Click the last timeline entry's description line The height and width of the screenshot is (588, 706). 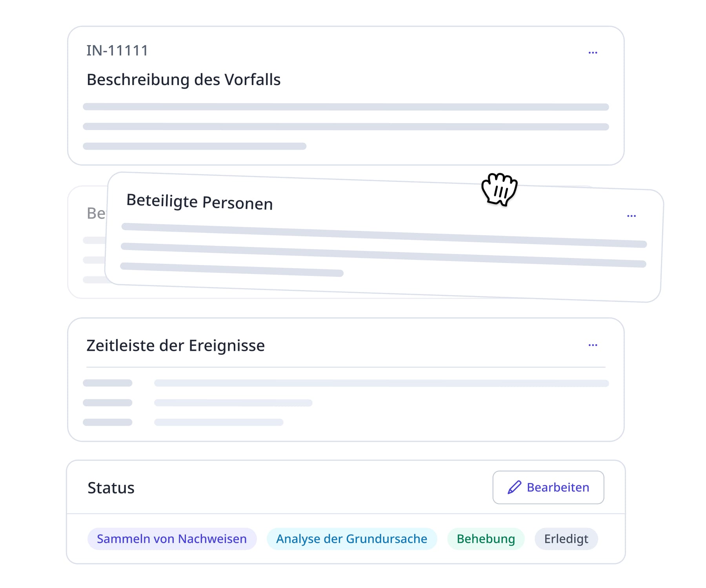click(218, 422)
